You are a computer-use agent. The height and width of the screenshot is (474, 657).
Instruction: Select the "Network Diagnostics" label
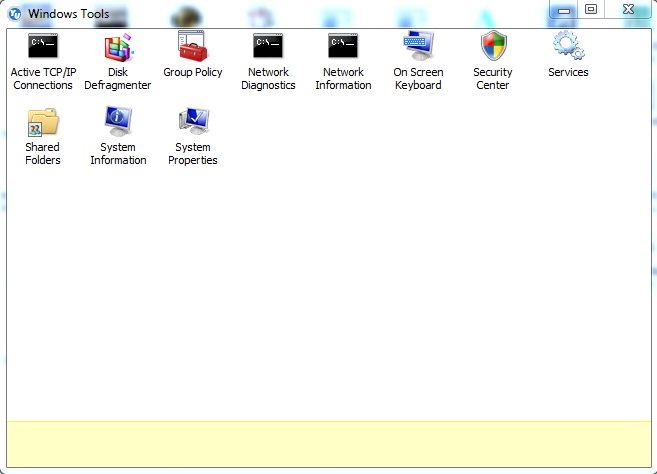[x=268, y=79]
